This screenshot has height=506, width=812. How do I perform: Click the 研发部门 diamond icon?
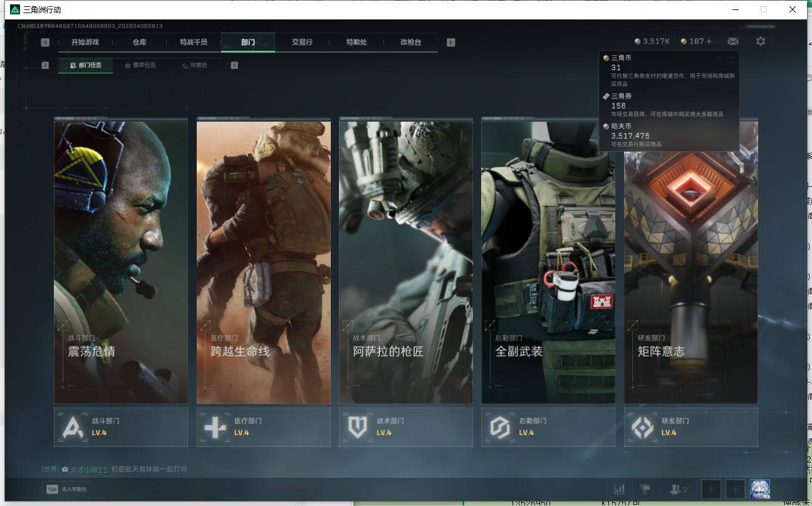pyautogui.click(x=642, y=428)
